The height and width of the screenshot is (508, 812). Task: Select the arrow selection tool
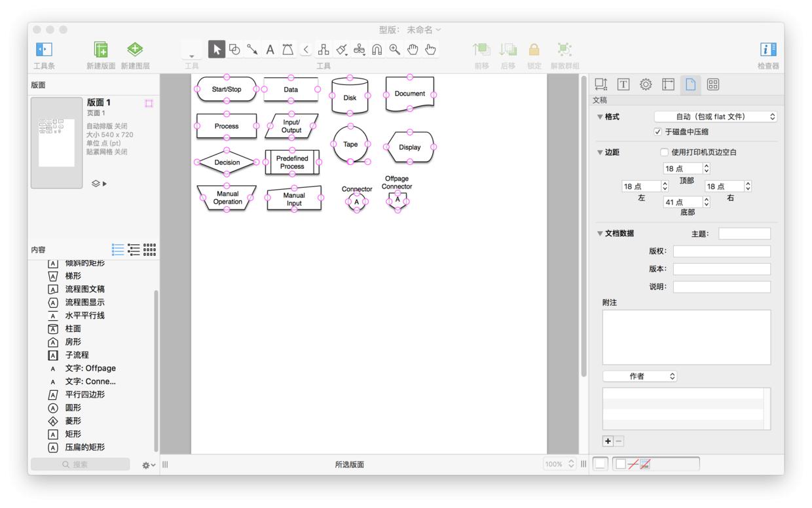217,49
